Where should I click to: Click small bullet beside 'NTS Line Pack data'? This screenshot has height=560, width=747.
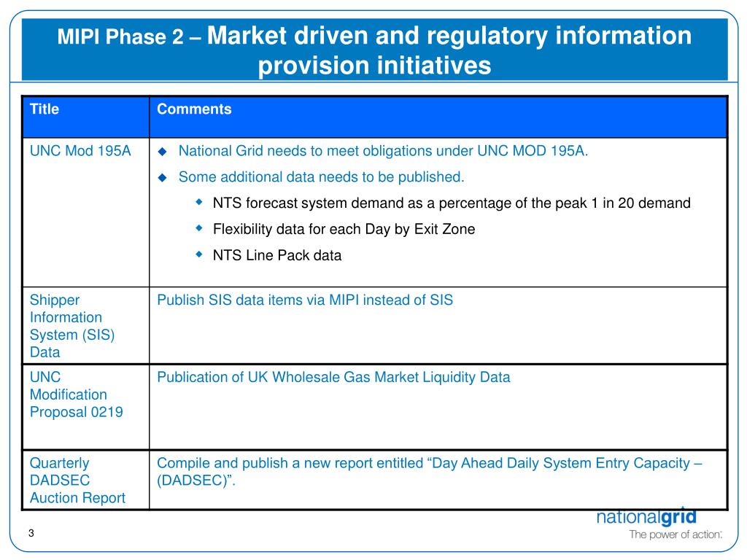pyautogui.click(x=199, y=254)
